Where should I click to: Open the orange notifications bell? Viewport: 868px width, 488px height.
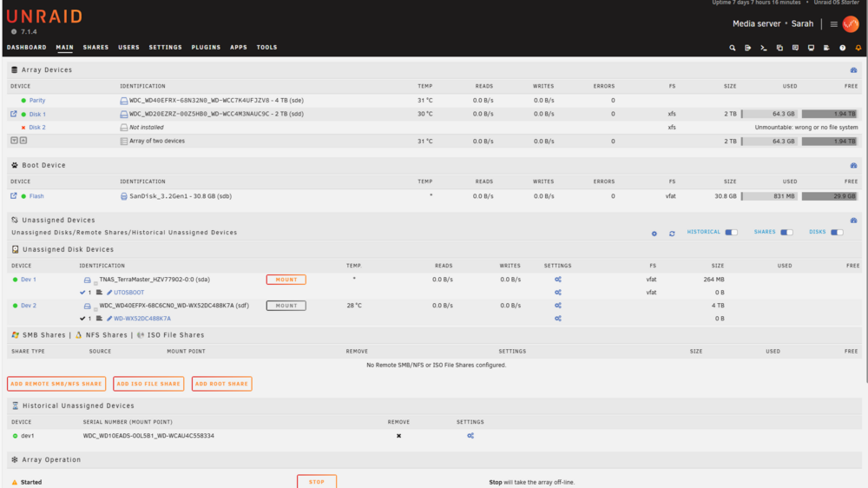(858, 48)
